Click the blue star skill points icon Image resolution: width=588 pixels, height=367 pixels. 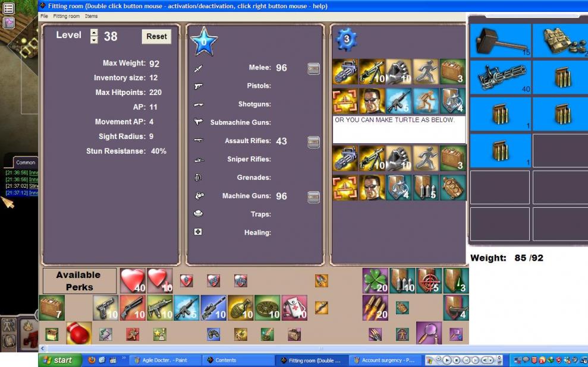click(204, 42)
